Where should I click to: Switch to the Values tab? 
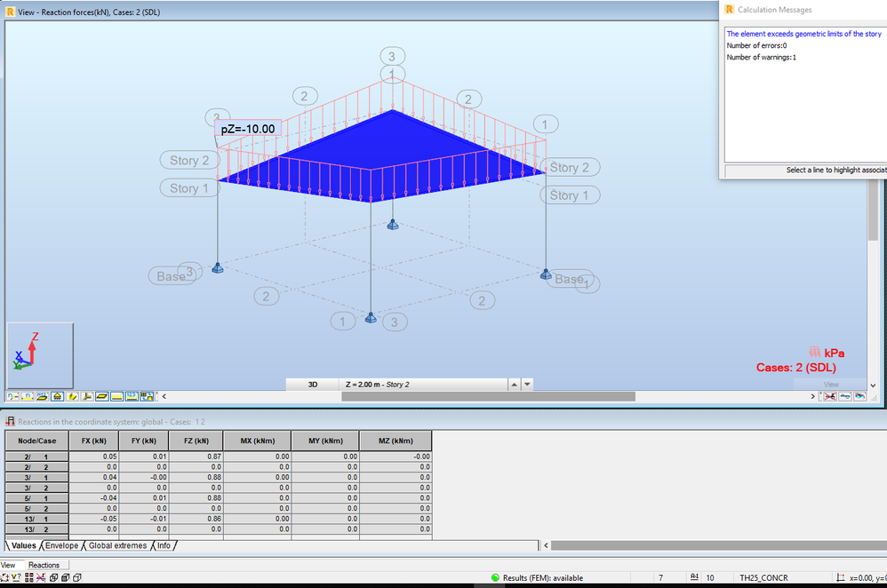24,545
